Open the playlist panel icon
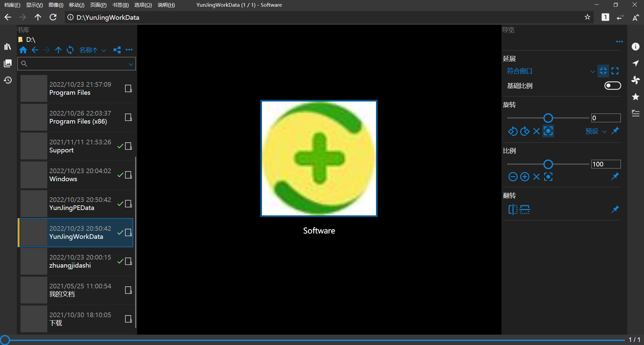This screenshot has height=345, width=644. pyautogui.click(x=636, y=114)
